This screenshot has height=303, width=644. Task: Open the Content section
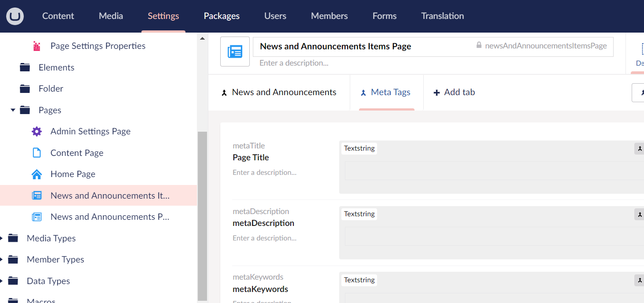[x=58, y=16]
